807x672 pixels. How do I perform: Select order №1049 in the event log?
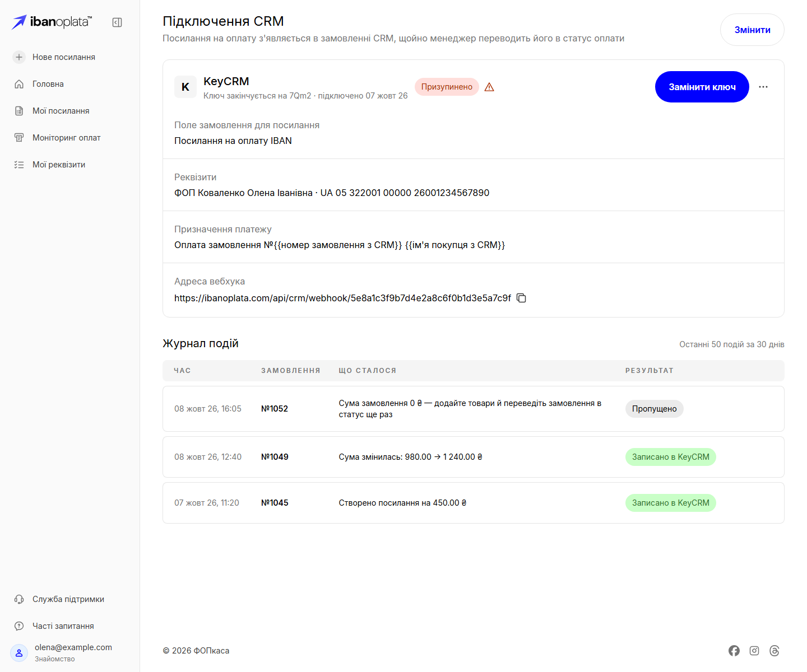coord(275,457)
